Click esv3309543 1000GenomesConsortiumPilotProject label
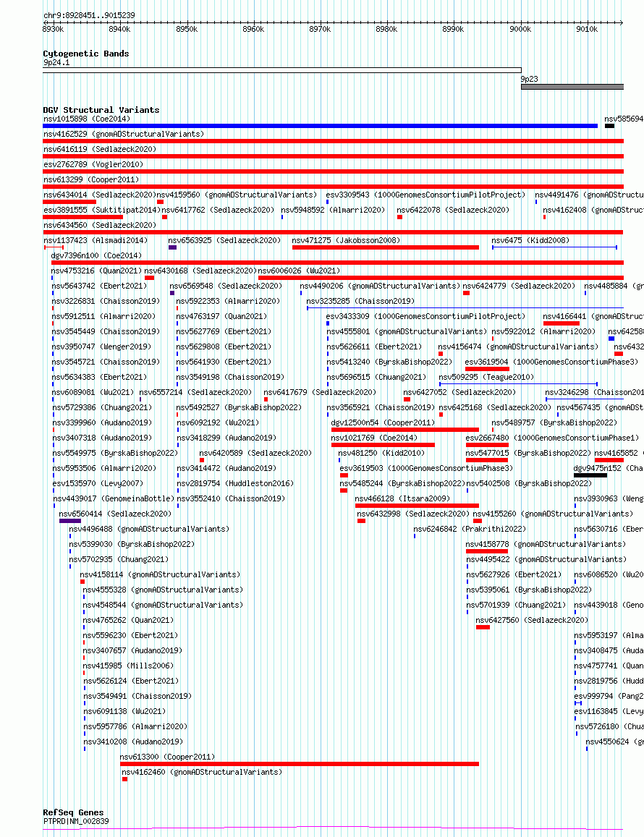 click(425, 195)
